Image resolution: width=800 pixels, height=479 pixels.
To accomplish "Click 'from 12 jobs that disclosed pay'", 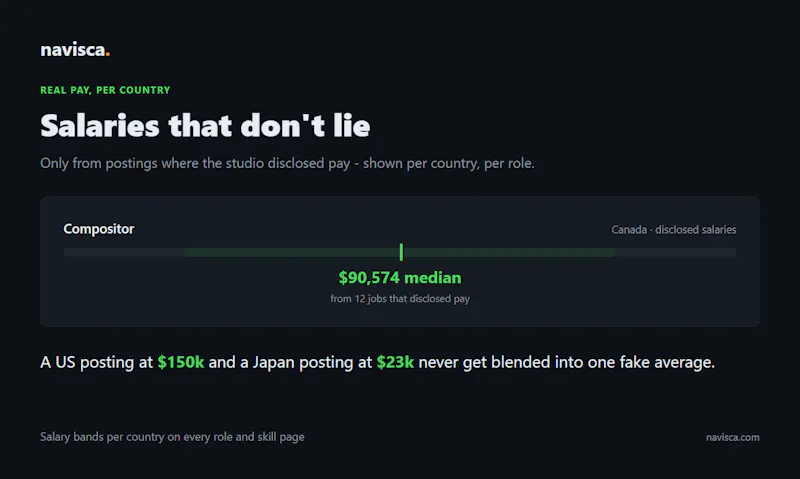I will coord(400,298).
